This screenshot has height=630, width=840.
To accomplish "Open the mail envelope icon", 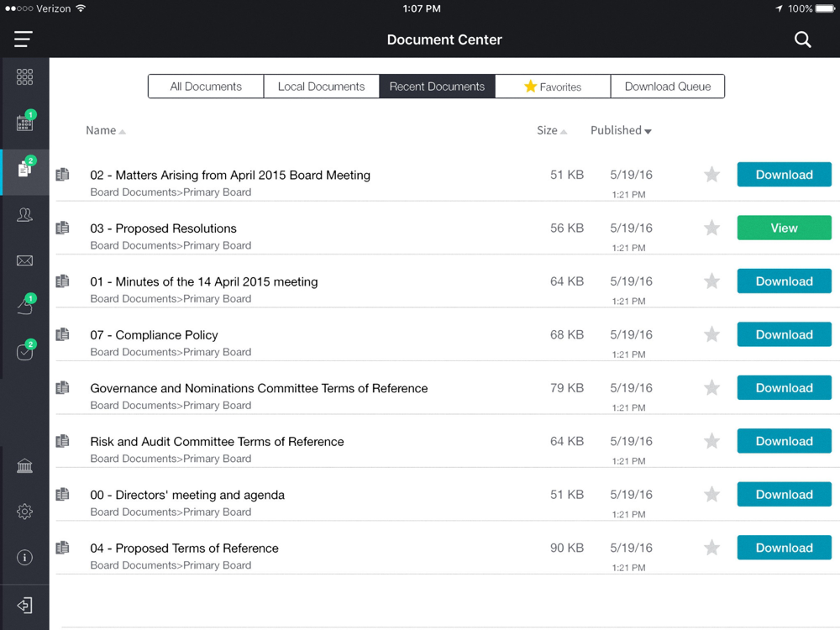I will point(24,261).
